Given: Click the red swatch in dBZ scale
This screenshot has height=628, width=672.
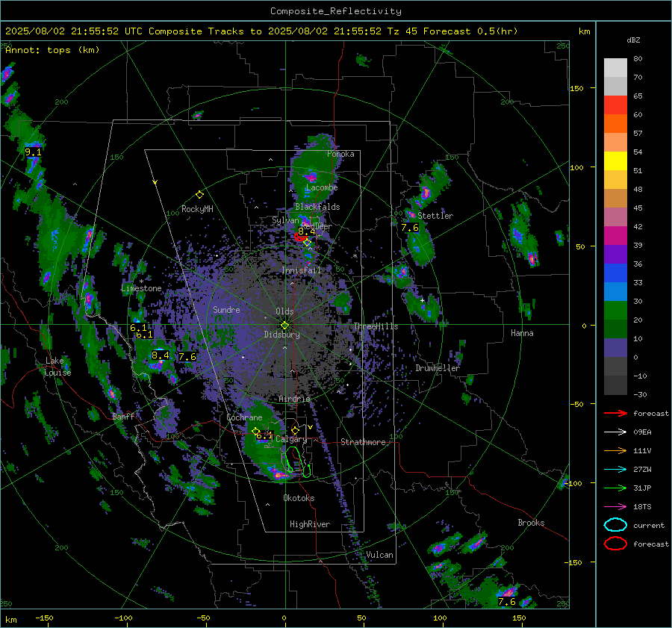Looking at the screenshot, I should click(615, 105).
